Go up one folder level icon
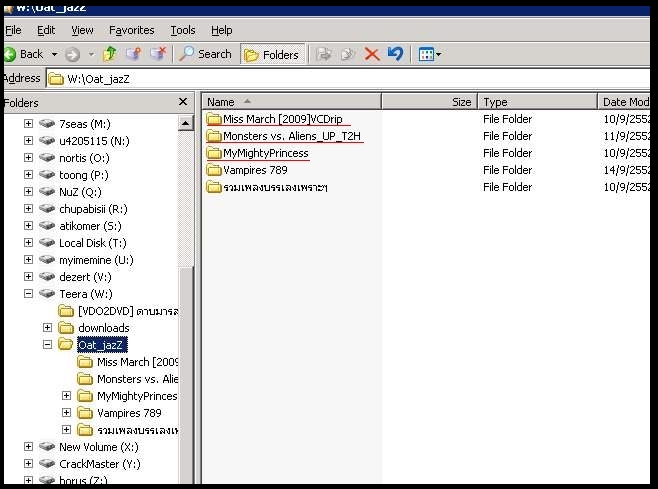 [x=110, y=54]
